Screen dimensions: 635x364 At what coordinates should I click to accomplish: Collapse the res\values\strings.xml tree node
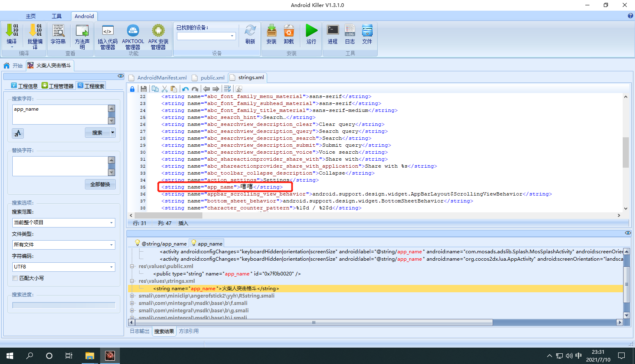point(132,281)
